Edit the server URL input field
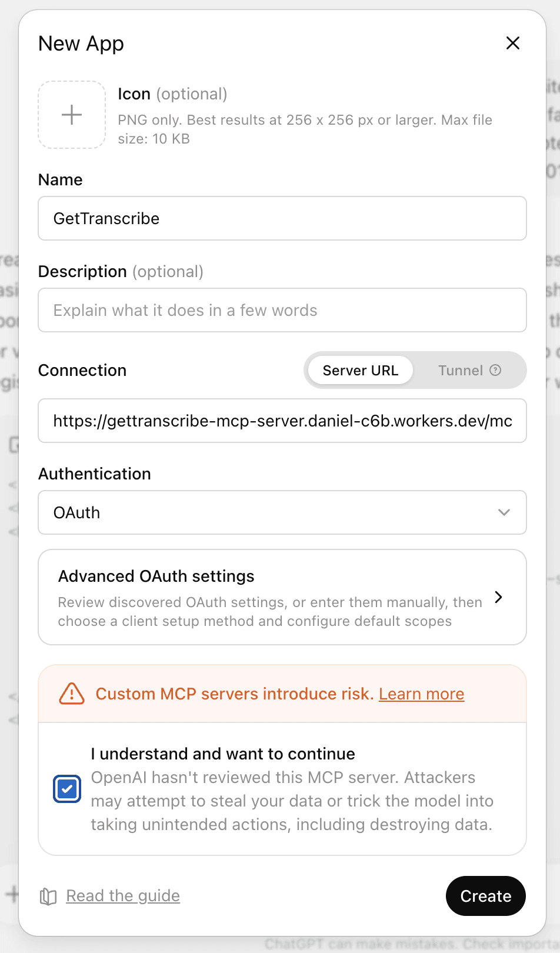The width and height of the screenshot is (560, 953). point(282,421)
